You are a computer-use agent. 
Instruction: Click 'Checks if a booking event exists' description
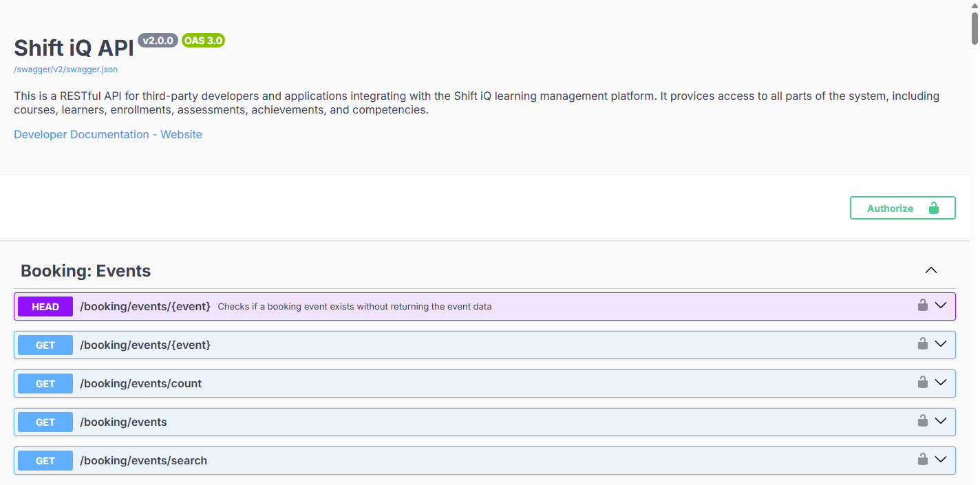pyautogui.click(x=354, y=307)
